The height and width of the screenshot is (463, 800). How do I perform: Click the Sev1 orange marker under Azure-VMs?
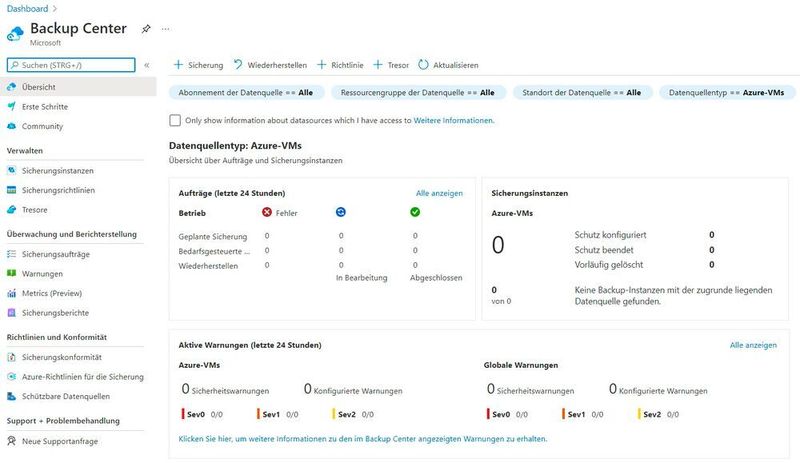[258, 413]
